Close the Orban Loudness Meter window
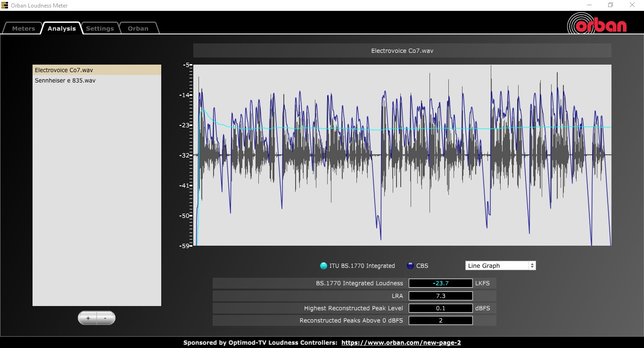Viewport: 644px width, 348px height. point(632,5)
